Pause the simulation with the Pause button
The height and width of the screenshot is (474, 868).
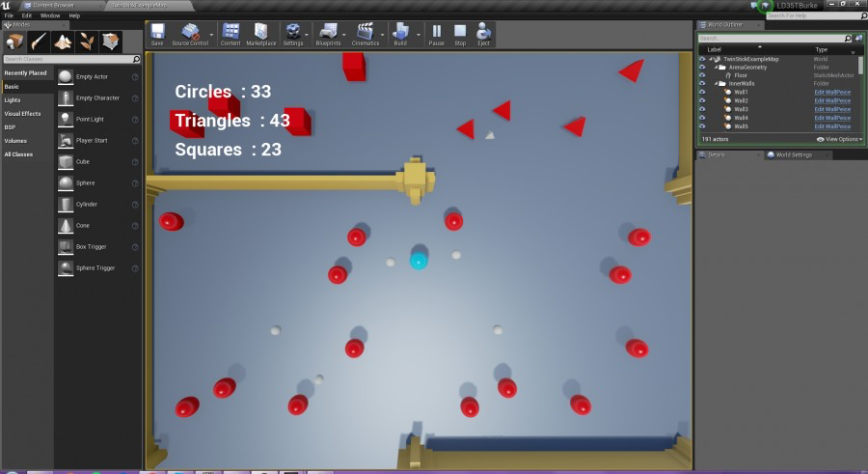(x=436, y=35)
